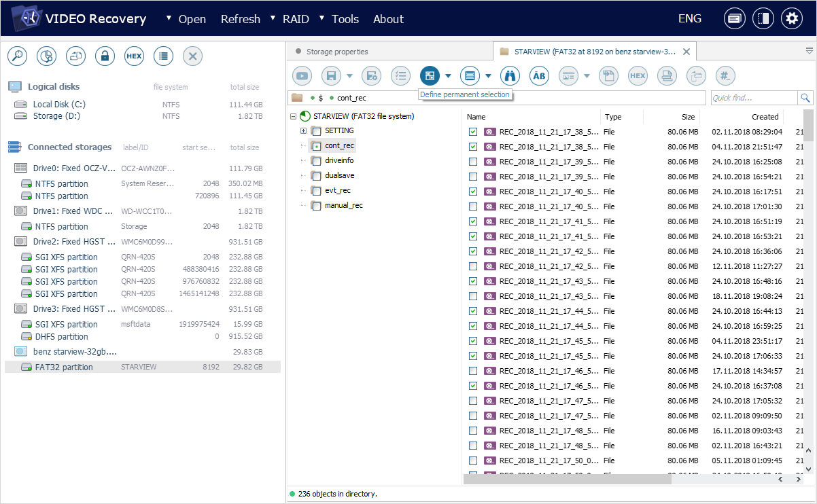Click the padlock encrypted storage icon

point(105,56)
